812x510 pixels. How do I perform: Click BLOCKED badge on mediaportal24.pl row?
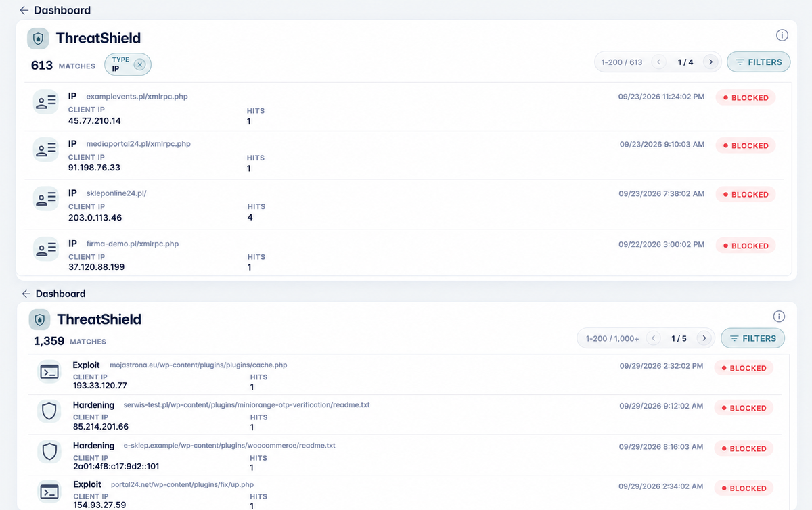pyautogui.click(x=745, y=145)
